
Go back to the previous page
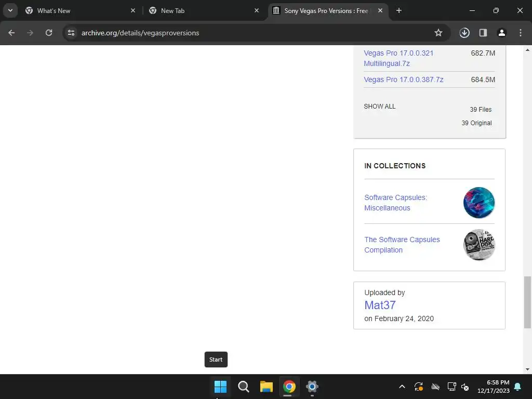11,33
